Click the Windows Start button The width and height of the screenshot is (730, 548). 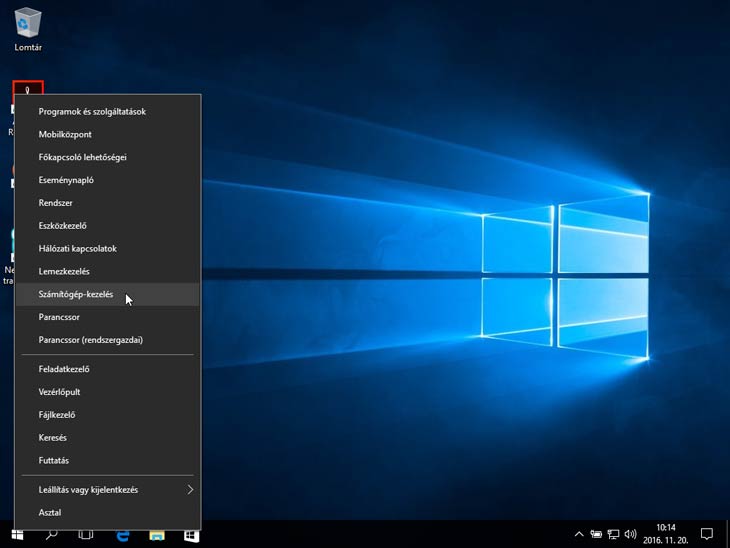click(17, 535)
